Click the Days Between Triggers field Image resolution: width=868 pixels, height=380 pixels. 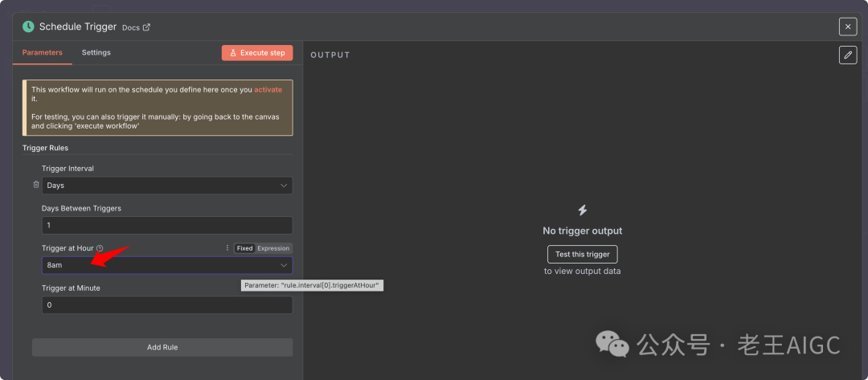click(167, 225)
